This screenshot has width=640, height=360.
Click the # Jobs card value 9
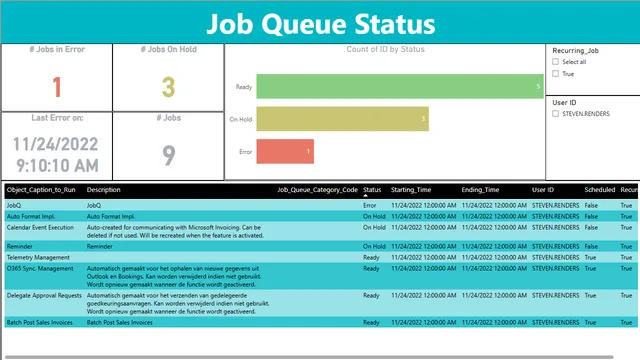click(x=169, y=156)
